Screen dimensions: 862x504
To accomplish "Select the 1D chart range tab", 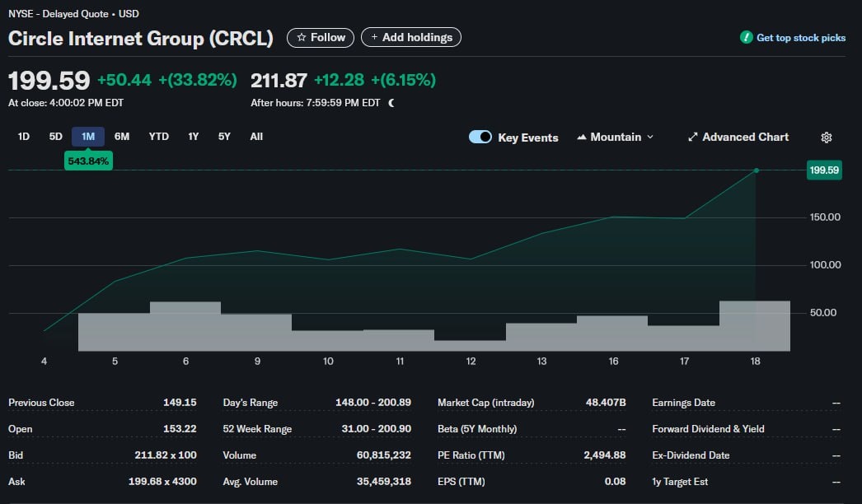I will [x=24, y=137].
